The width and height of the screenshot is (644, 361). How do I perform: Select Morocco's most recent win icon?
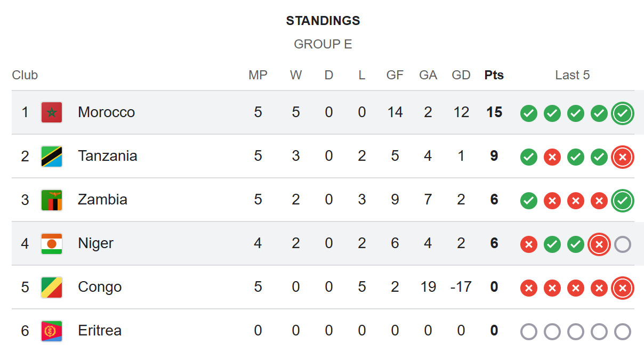click(623, 113)
